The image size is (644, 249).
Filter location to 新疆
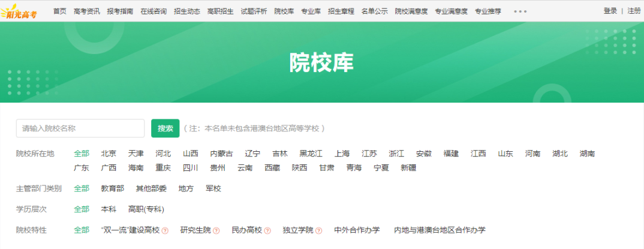409,167
